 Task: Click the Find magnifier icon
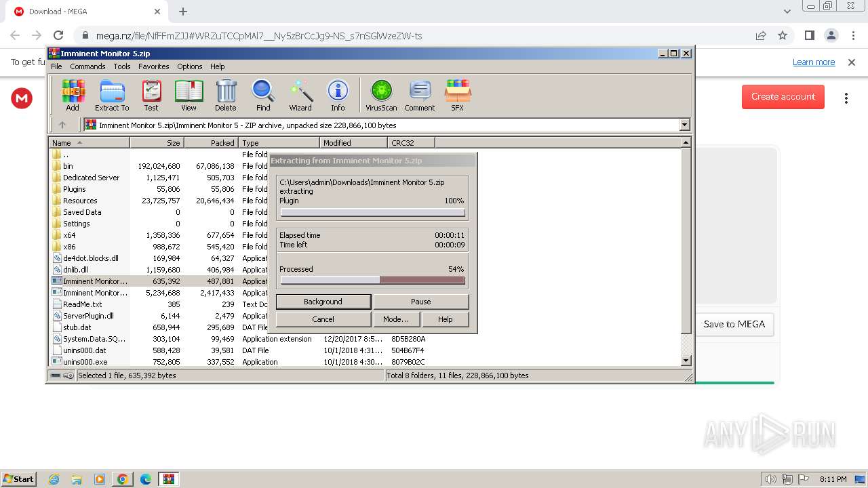pos(263,95)
